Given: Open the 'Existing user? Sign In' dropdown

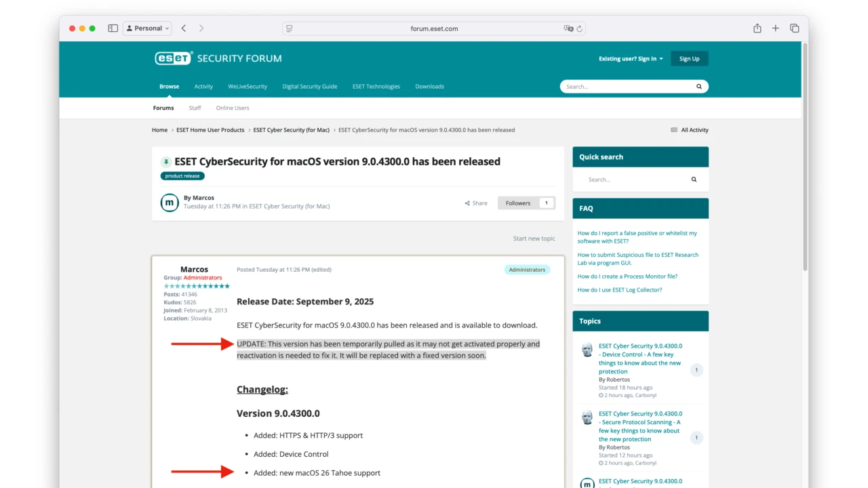Looking at the screenshot, I should click(630, 58).
